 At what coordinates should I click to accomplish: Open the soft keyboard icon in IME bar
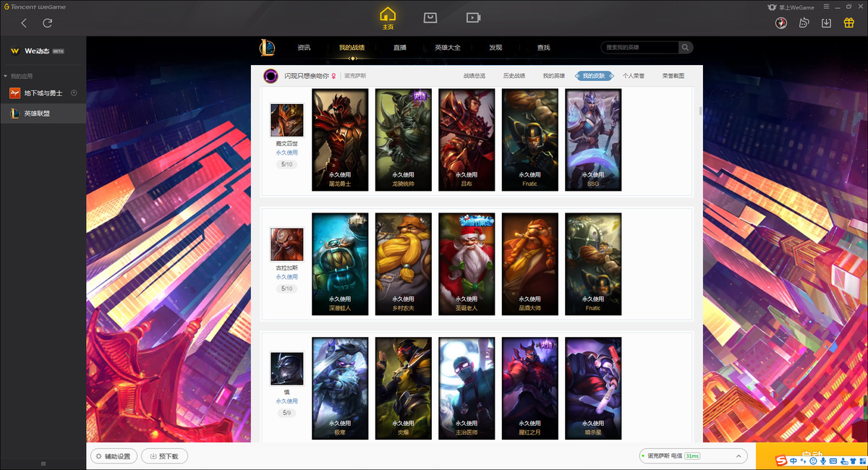(x=832, y=461)
